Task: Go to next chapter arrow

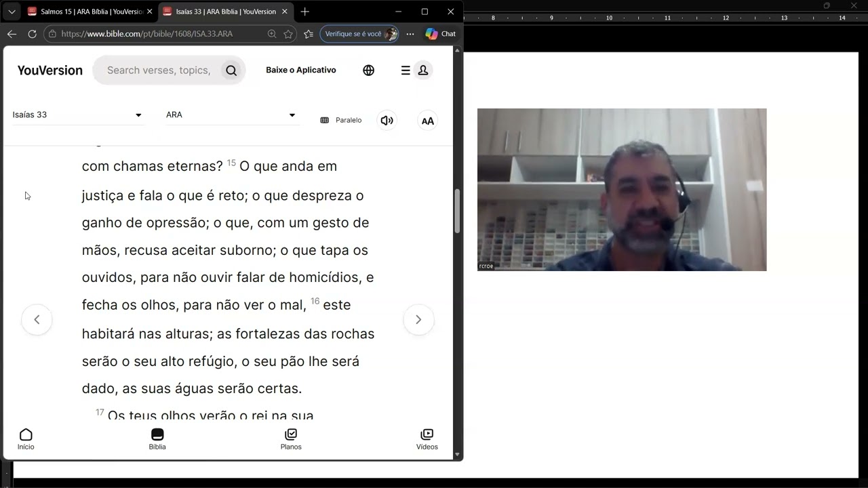Action: click(418, 320)
